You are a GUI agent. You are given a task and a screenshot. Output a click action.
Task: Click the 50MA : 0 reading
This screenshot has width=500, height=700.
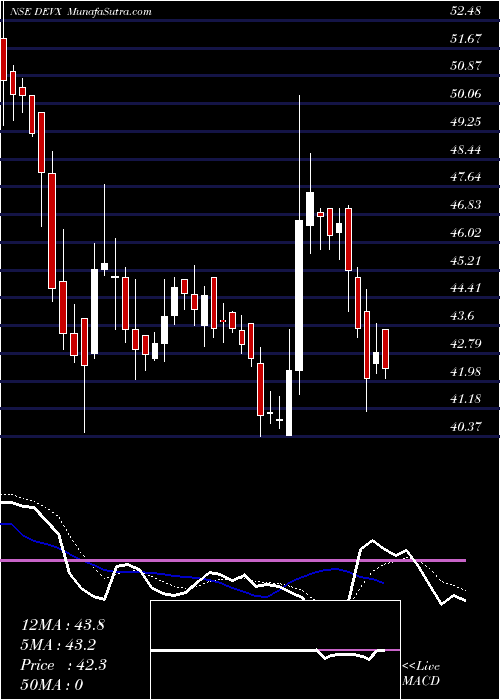tap(52, 685)
